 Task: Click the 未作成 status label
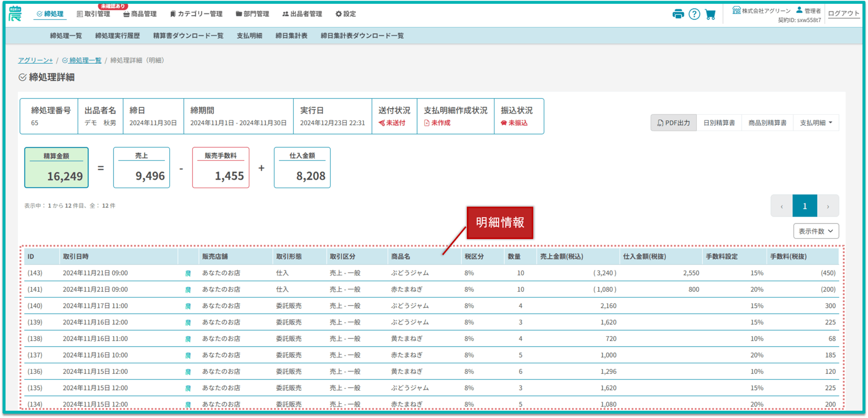click(437, 123)
